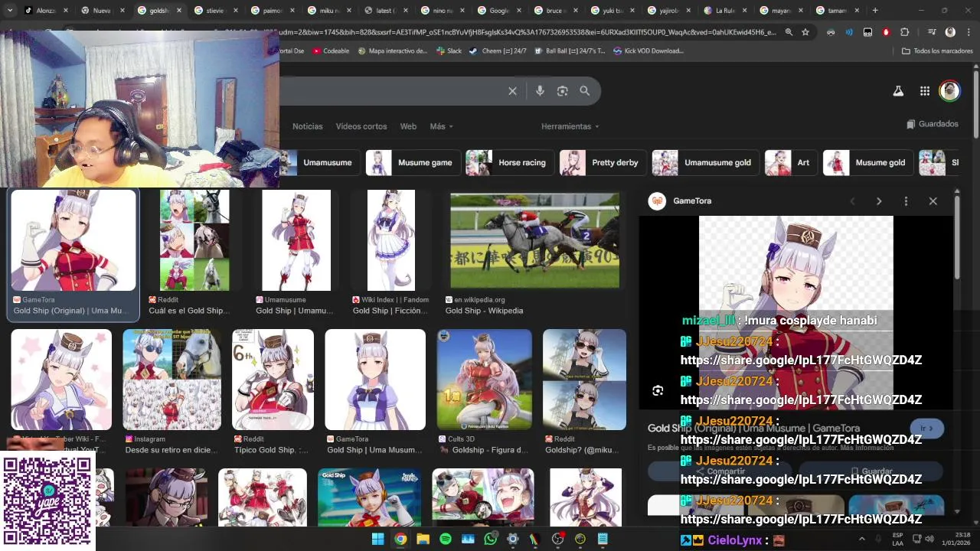
Task: Open the Google apps grid
Action: click(925, 91)
